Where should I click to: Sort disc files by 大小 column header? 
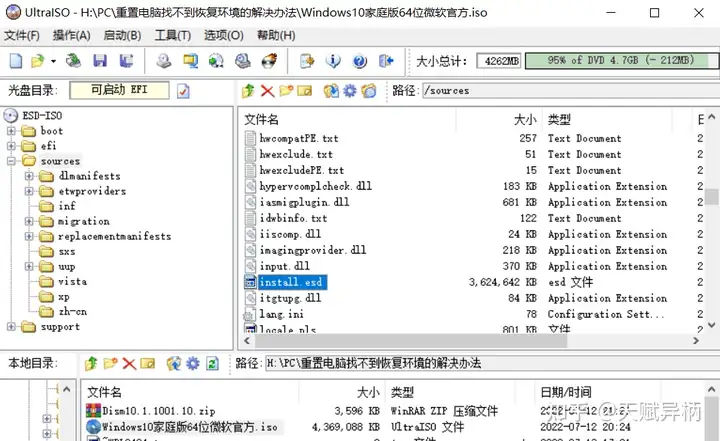tap(525, 120)
